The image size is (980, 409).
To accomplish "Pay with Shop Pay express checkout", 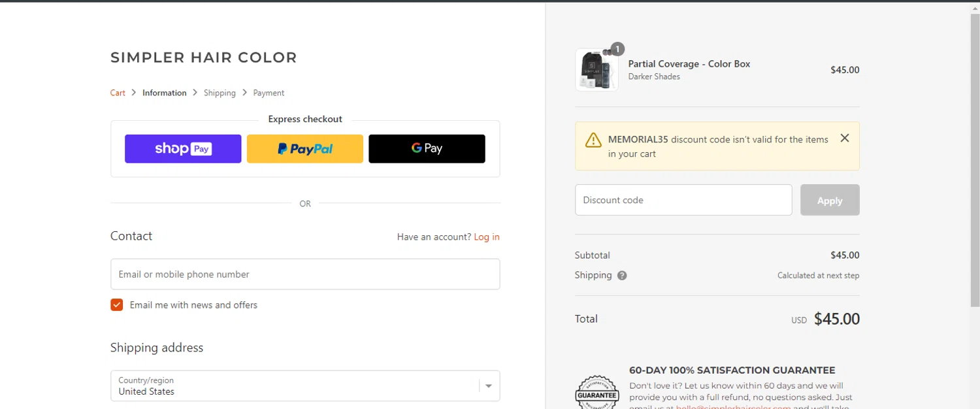I will click(183, 149).
